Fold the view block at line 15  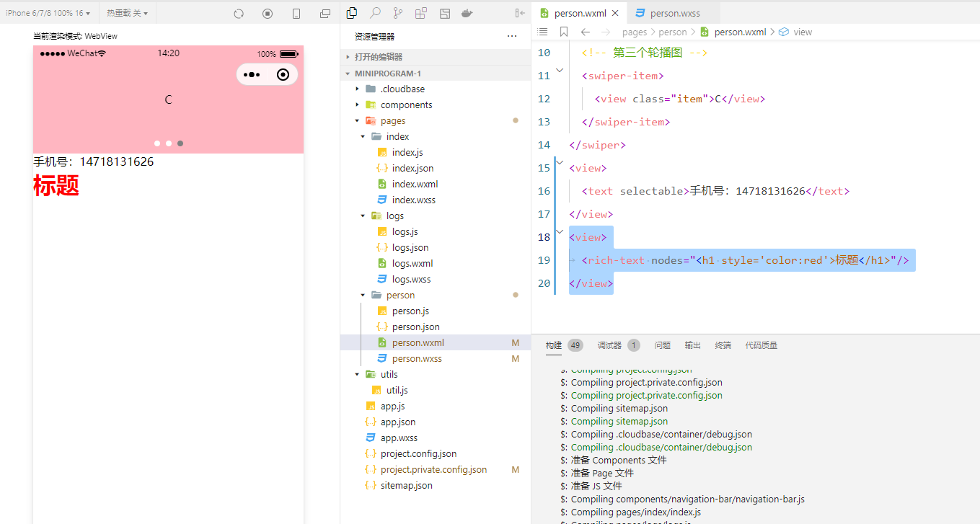(560, 162)
